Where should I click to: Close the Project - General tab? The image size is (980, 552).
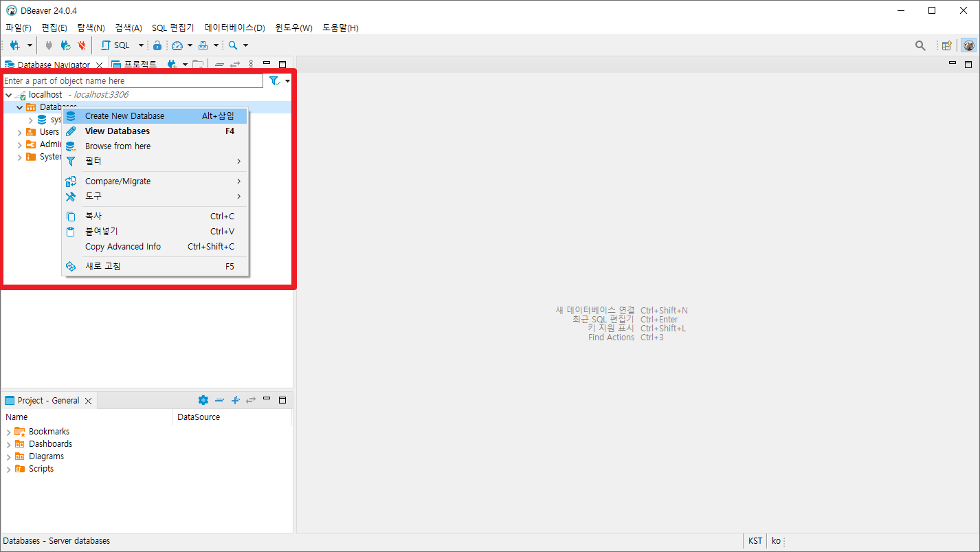pos(88,401)
